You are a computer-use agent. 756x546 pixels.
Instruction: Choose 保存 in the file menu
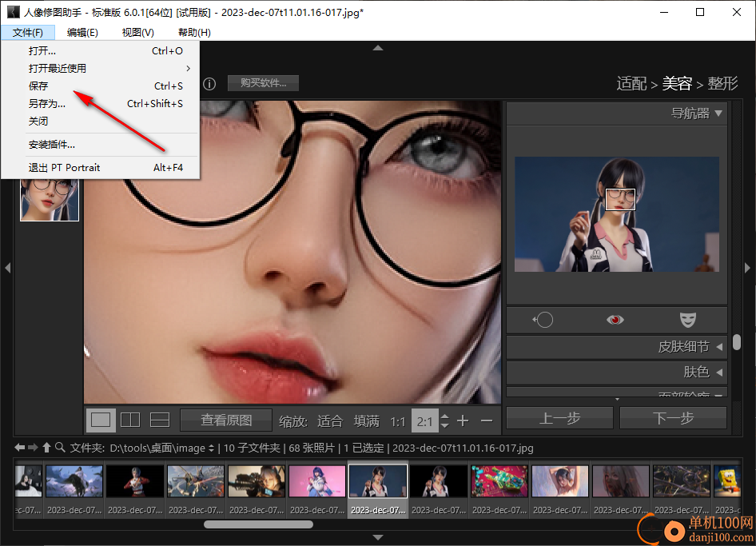(100, 86)
